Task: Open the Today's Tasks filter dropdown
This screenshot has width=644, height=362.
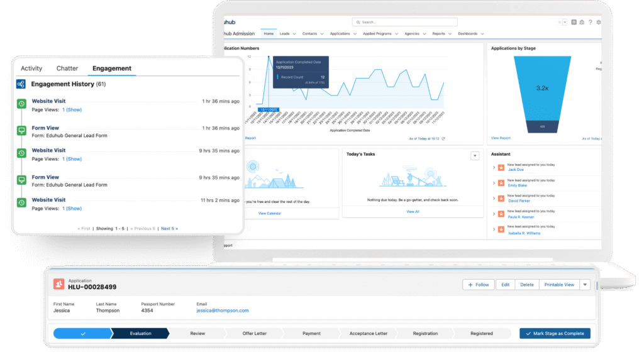Action: (475, 156)
